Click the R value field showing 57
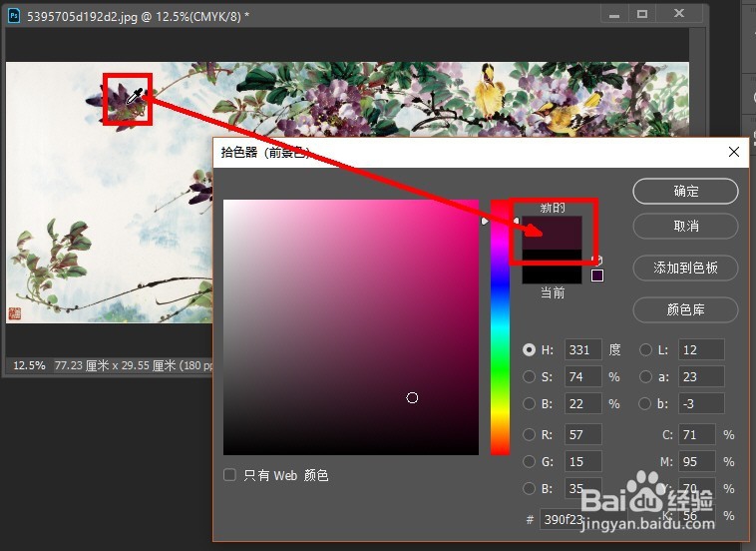 pyautogui.click(x=583, y=435)
